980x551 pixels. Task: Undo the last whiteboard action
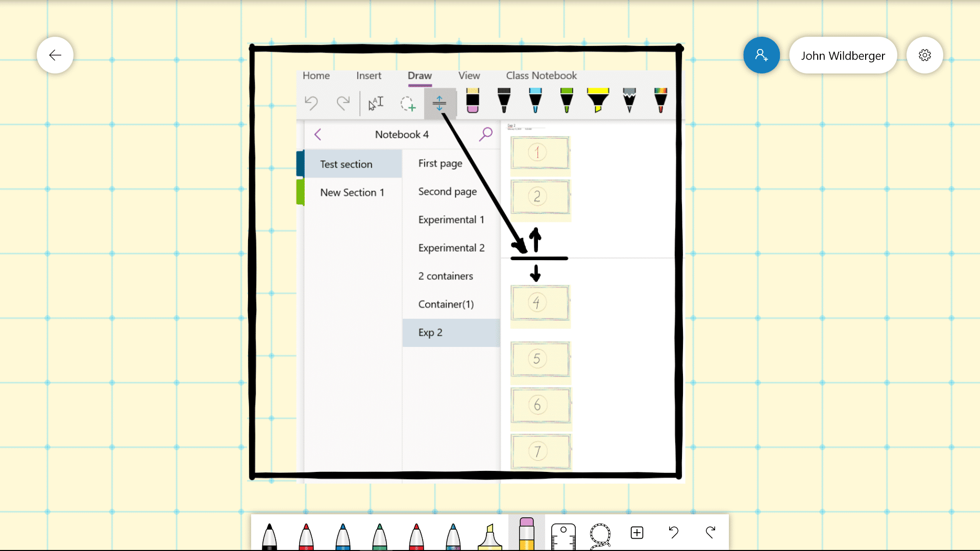click(674, 533)
